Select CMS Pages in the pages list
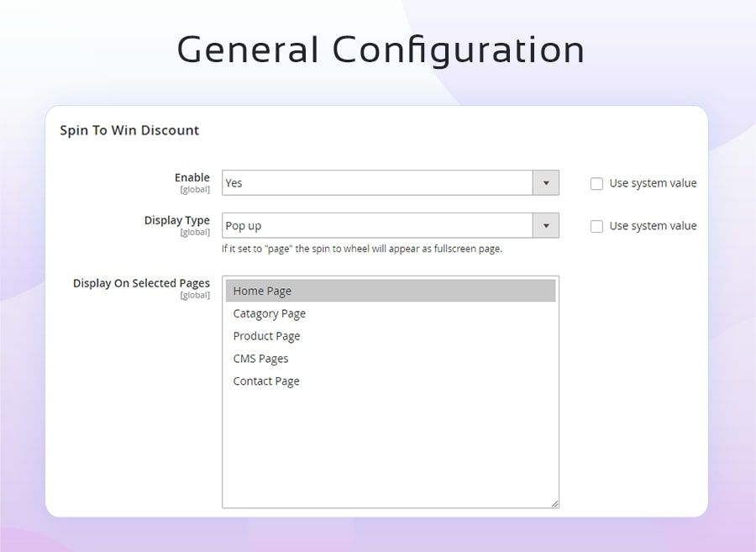The image size is (756, 552). point(391,359)
